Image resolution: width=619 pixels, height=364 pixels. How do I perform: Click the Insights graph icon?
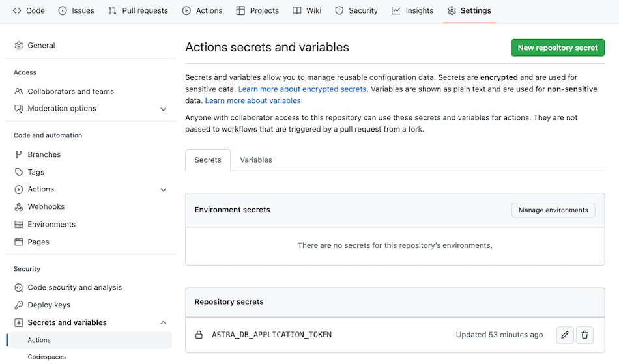396,10
